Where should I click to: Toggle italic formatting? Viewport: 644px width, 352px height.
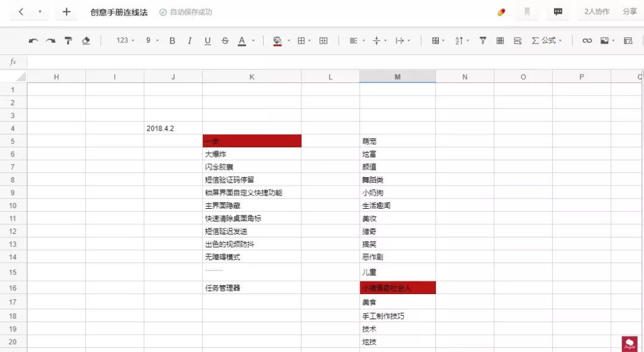coord(189,40)
